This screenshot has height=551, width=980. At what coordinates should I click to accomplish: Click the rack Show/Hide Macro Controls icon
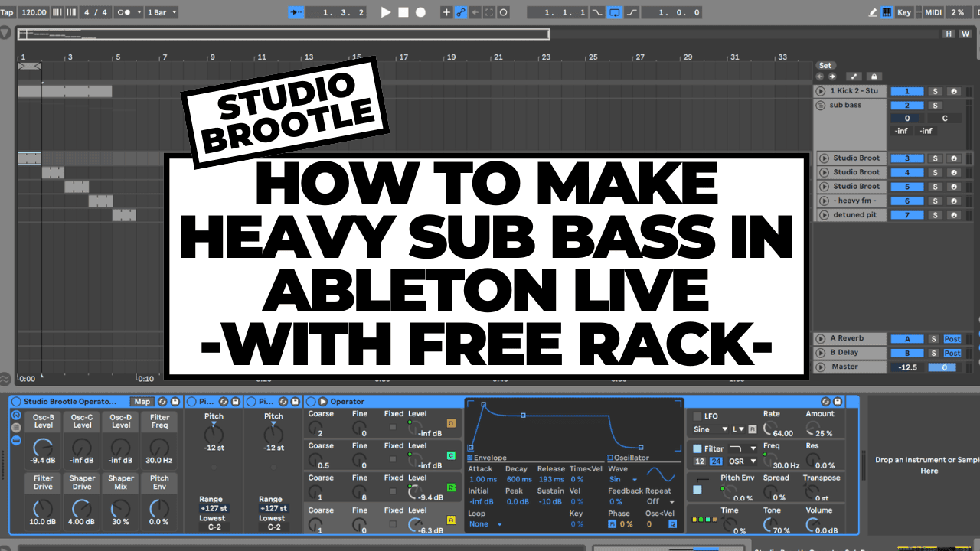coord(16,416)
